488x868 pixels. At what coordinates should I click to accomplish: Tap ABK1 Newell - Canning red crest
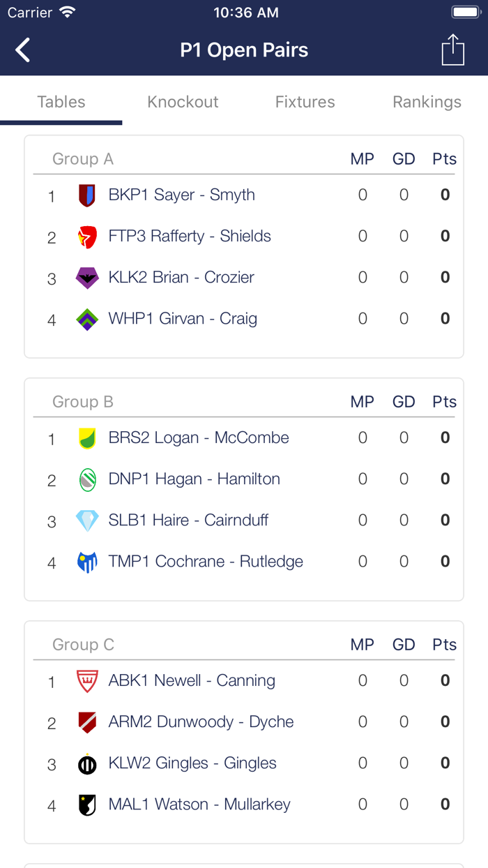pos(87,681)
